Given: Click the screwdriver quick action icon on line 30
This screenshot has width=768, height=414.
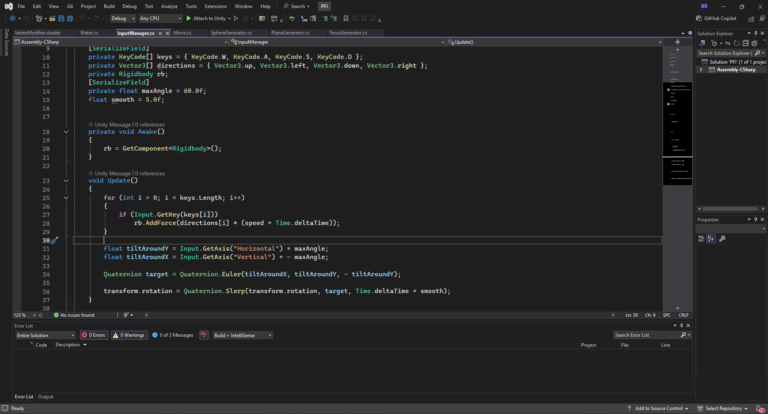Looking at the screenshot, I should [54, 241].
